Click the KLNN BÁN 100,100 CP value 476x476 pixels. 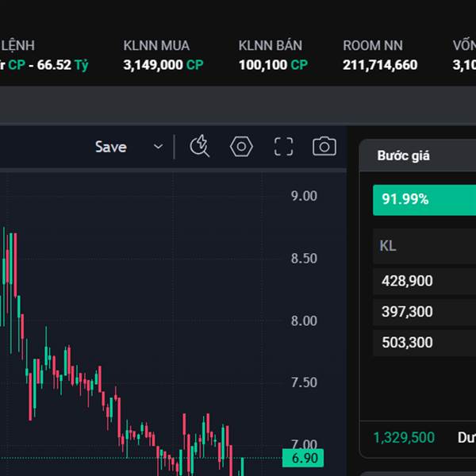click(273, 65)
